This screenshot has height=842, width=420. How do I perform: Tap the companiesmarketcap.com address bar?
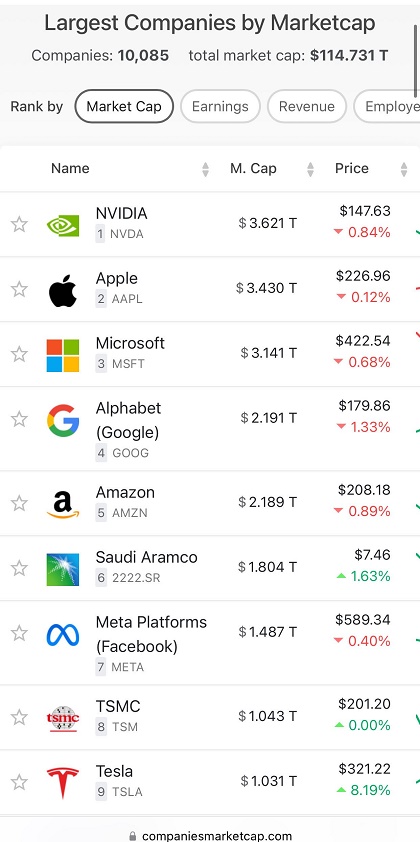pos(210,836)
